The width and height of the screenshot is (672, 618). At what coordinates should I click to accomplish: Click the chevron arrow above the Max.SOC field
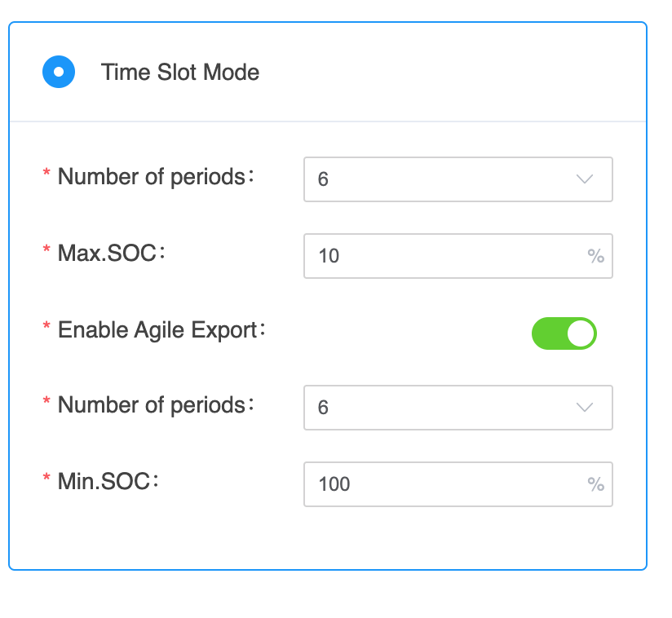[x=584, y=179]
